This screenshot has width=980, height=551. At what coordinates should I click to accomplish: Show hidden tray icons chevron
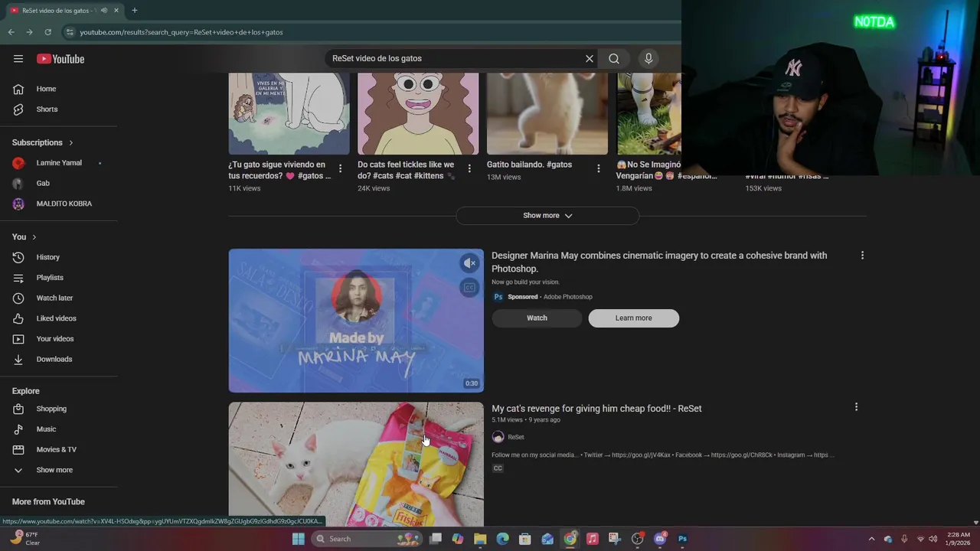(871, 539)
